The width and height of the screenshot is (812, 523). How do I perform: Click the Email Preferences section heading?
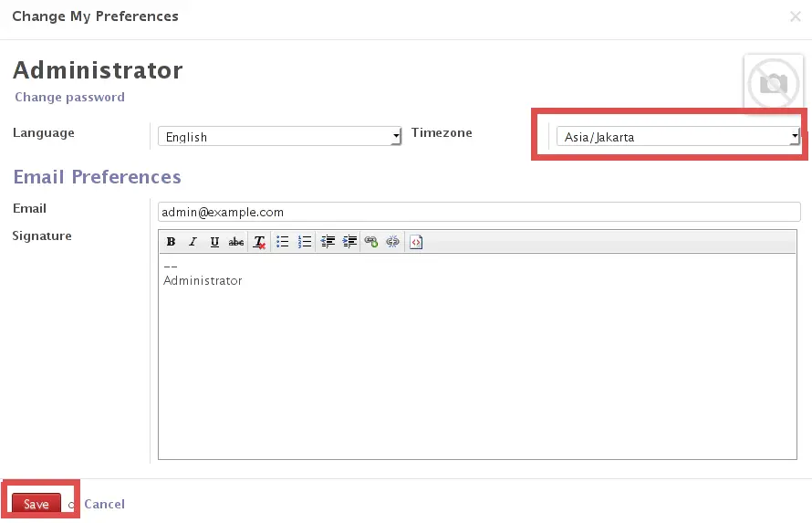[98, 176]
